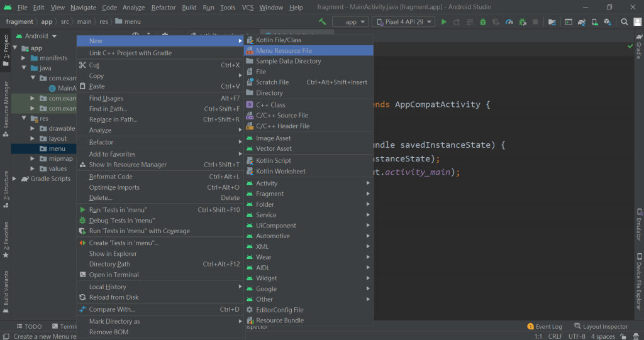The width and height of the screenshot is (644, 340).
Task: Click the Apply Changes and Restart icon
Action: 457,22
